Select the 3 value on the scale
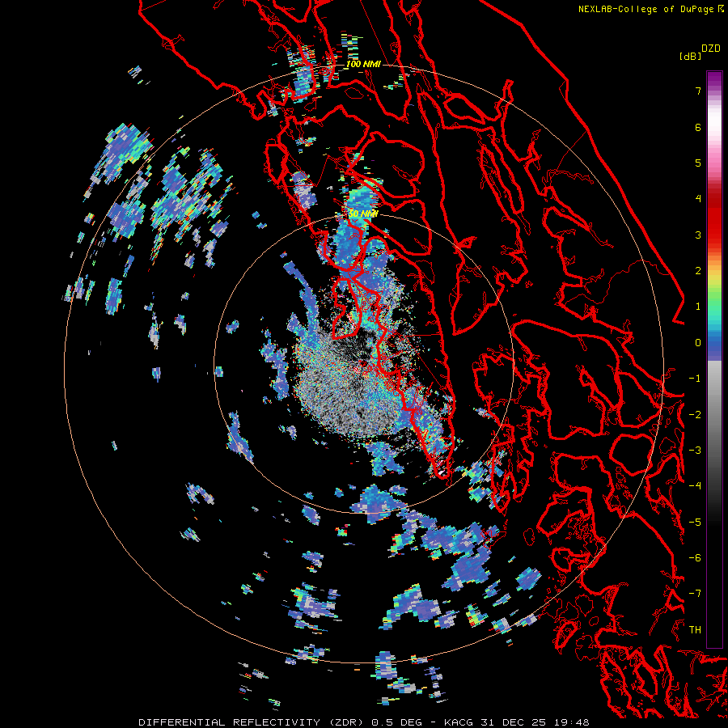728x728 pixels. (x=698, y=235)
